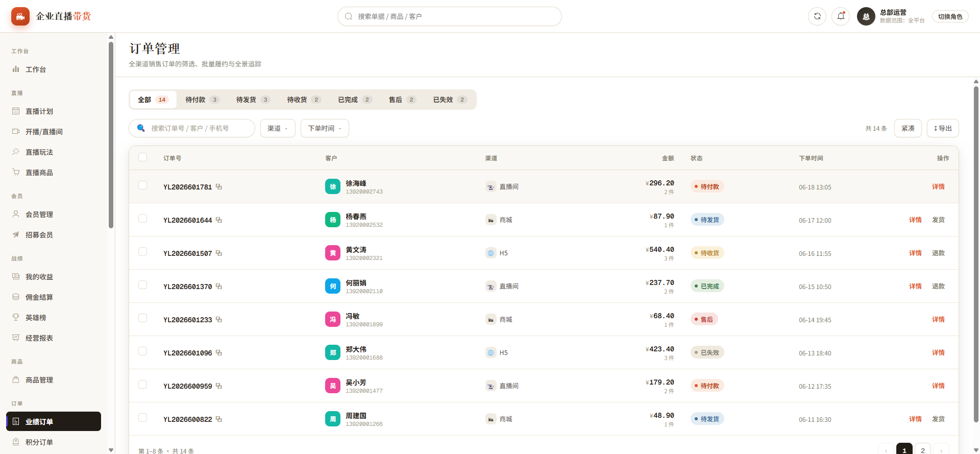Check the box for order YL2026600959
This screenshot has width=980, height=454.
[143, 385]
